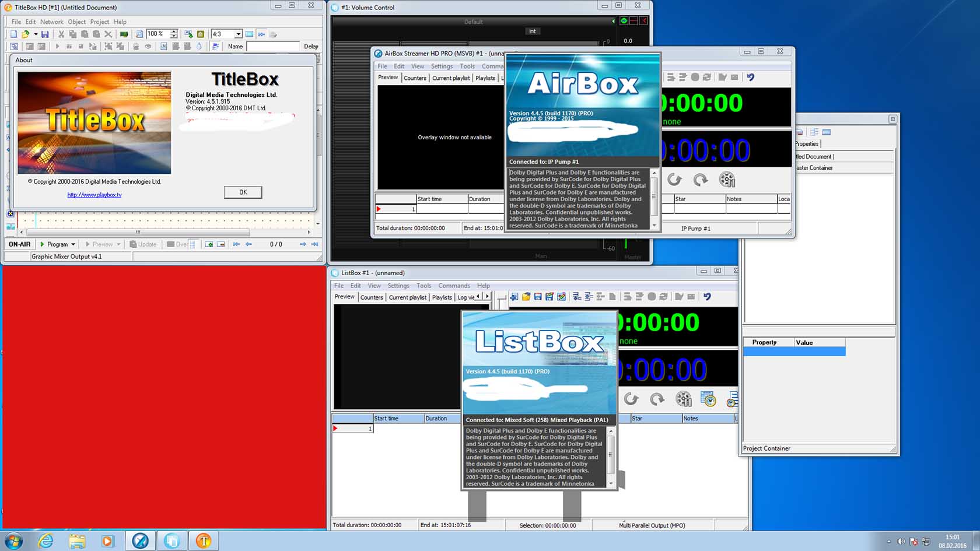Click 'int' label button in Volume Control

533,31
